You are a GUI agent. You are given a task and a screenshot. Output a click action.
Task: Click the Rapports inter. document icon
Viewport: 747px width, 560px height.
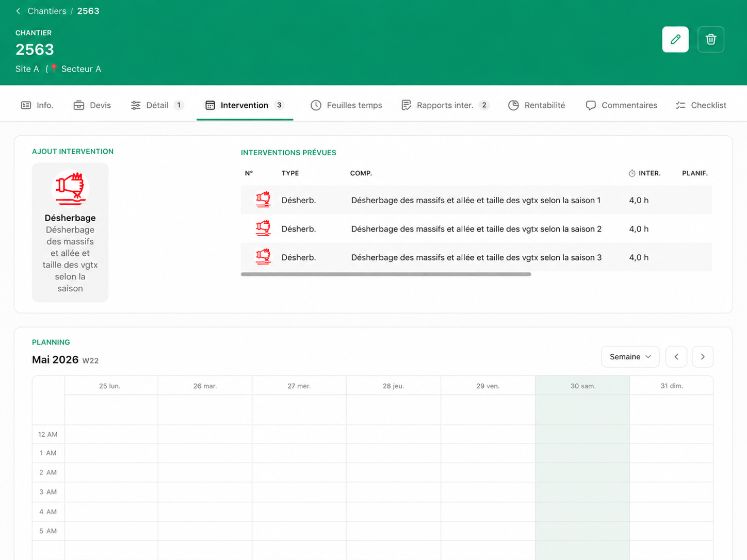click(x=407, y=105)
